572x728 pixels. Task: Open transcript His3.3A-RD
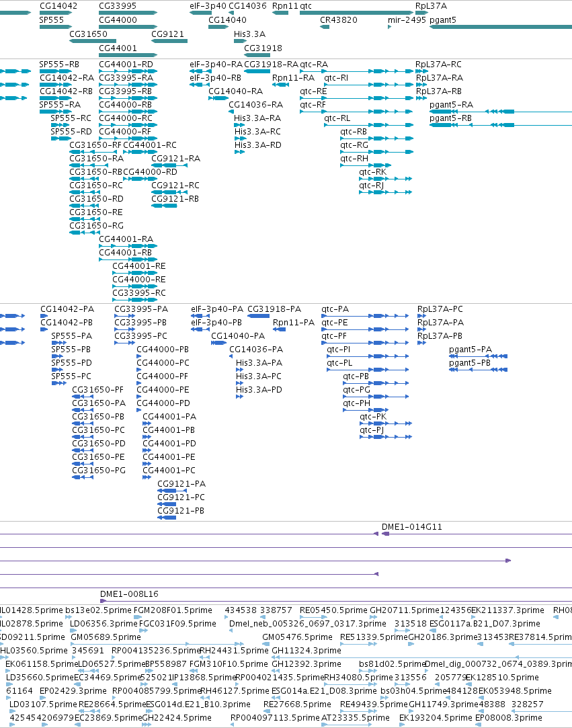(x=257, y=145)
